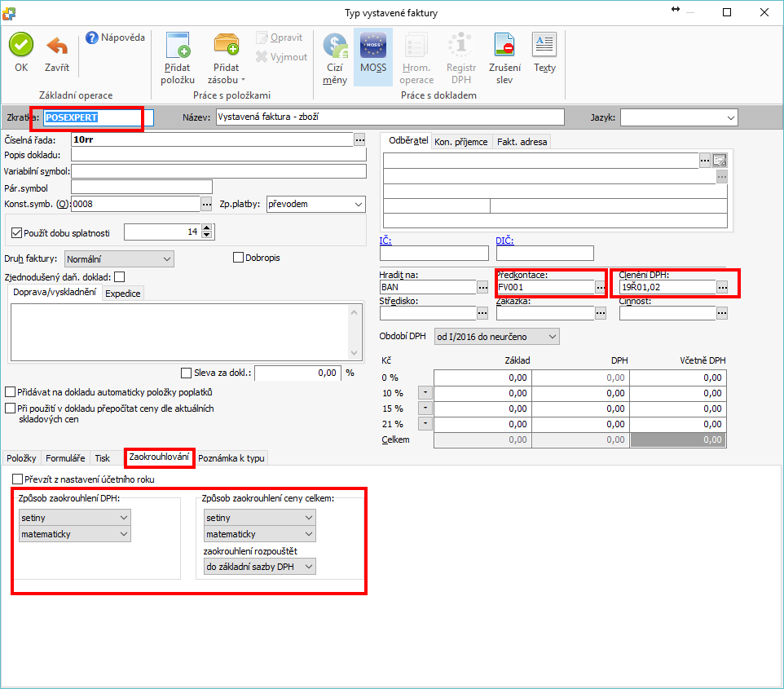Screen dimensions: 784x689
Task: Click the Zavřít back arrow icon
Action: [57, 45]
